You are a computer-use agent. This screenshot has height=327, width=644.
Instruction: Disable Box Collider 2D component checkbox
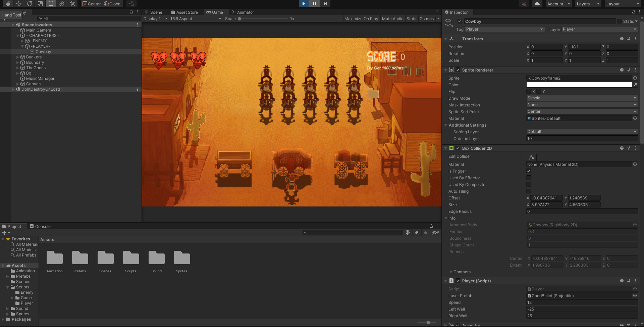tap(458, 148)
